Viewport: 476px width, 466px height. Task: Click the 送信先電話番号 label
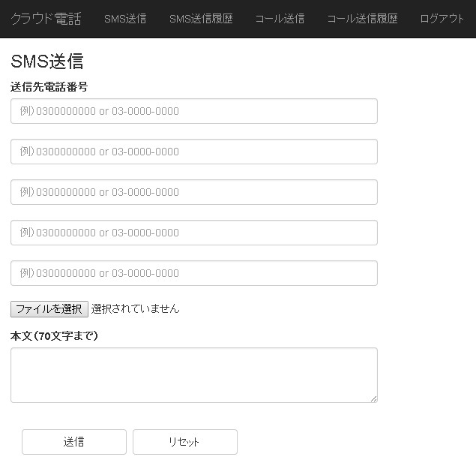pyautogui.click(x=49, y=87)
